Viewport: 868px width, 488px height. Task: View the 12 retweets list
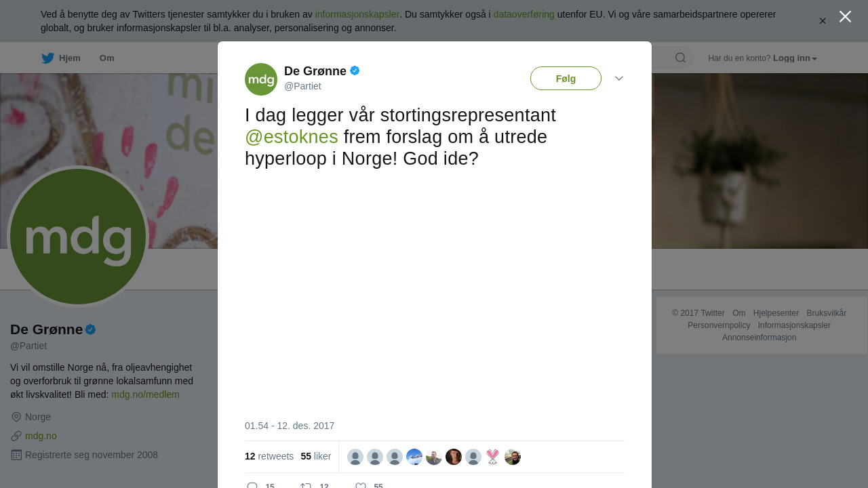269,456
